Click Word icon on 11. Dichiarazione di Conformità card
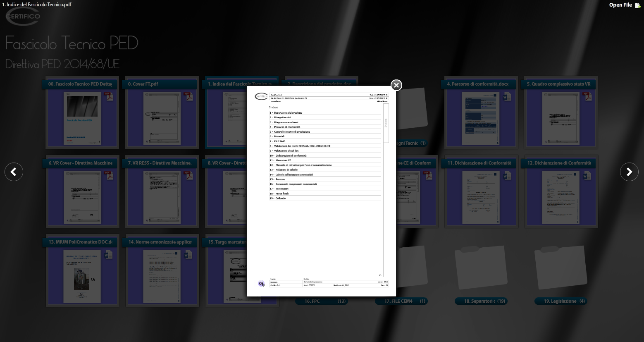Screen dimensions: 644x342 coord(507,175)
